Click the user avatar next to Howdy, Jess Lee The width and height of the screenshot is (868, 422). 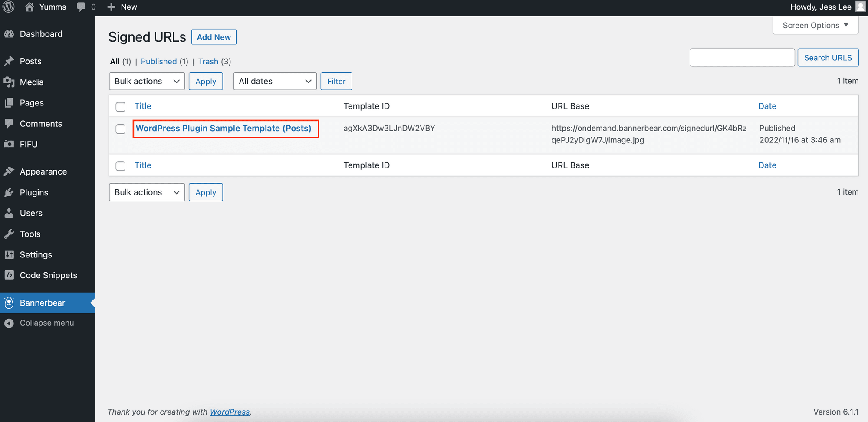(x=860, y=7)
